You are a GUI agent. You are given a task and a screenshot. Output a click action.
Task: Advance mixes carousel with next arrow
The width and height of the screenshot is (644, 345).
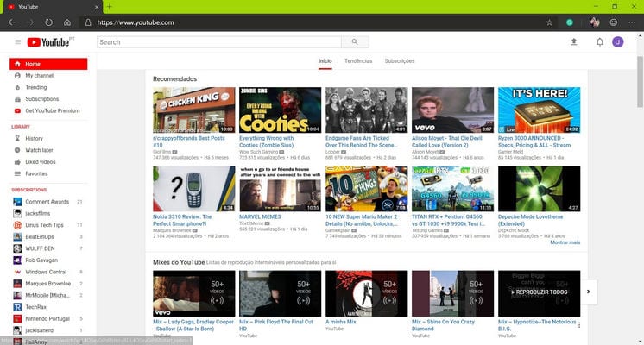(x=589, y=292)
